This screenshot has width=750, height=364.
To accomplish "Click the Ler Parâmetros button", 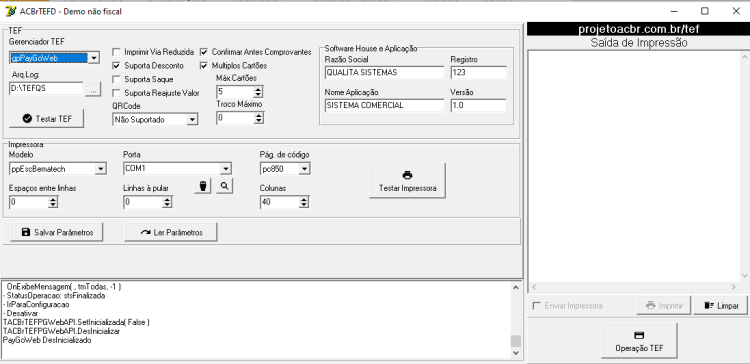I will [x=171, y=232].
